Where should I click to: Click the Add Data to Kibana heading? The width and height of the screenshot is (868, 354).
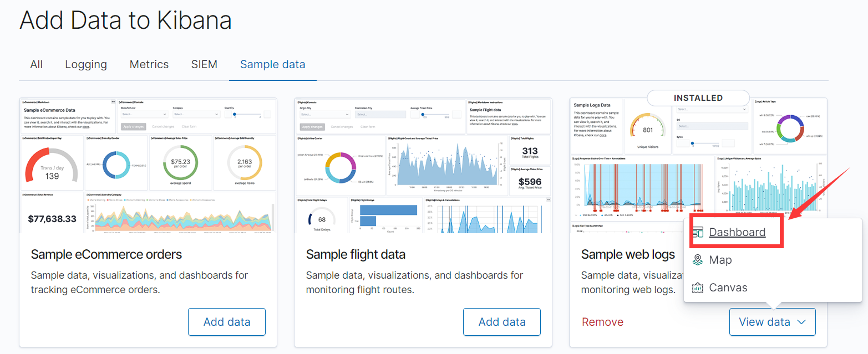pos(126,20)
